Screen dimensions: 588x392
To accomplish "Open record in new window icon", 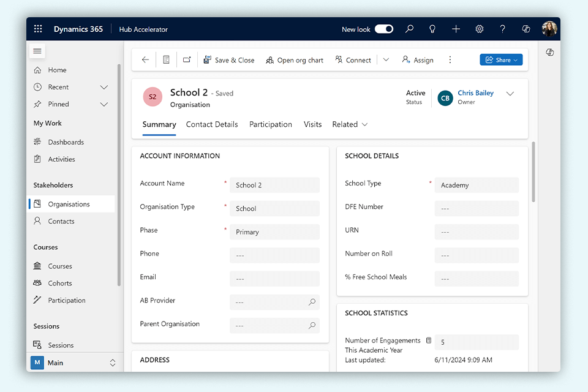I will click(x=187, y=59).
